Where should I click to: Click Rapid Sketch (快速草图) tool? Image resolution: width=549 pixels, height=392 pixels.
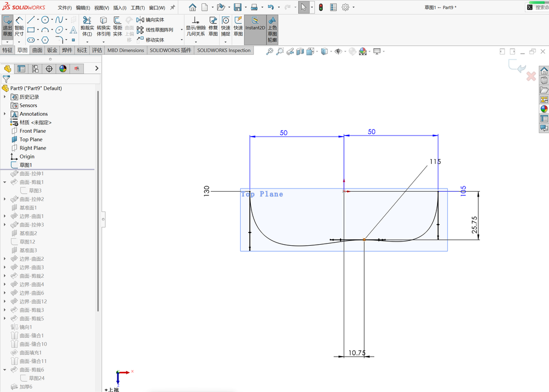[x=238, y=27]
